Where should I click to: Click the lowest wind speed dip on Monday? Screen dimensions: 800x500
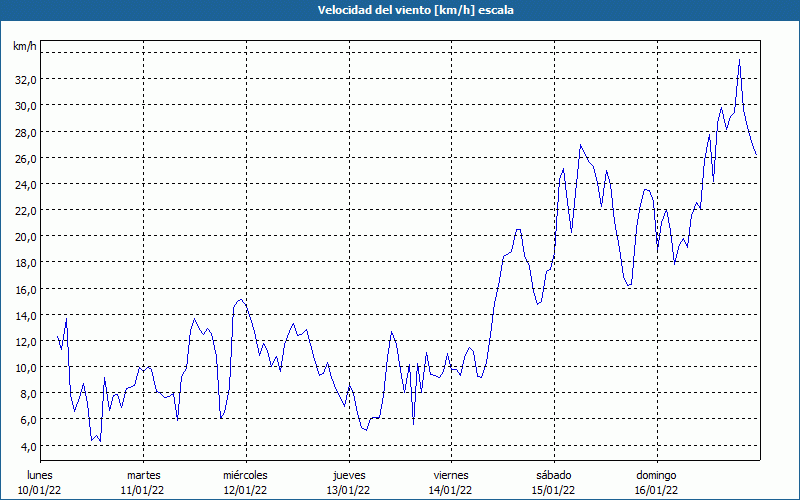pyautogui.click(x=100, y=441)
